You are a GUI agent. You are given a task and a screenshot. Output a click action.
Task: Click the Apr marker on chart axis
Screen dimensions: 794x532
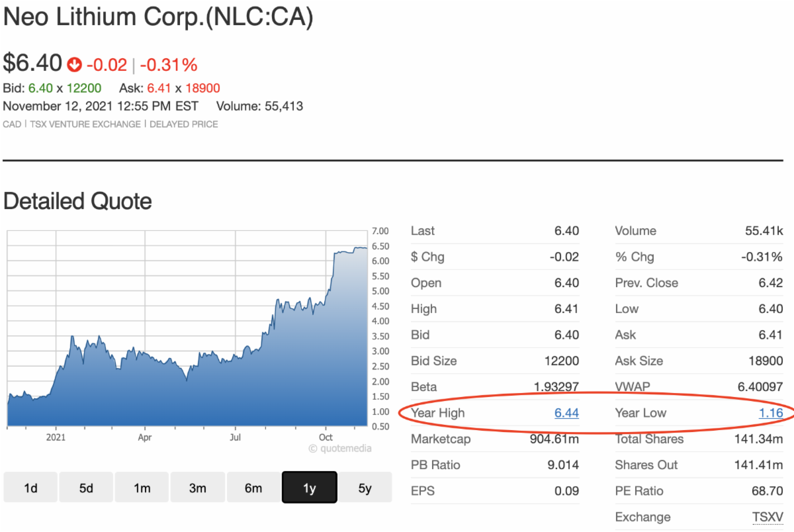(x=145, y=437)
